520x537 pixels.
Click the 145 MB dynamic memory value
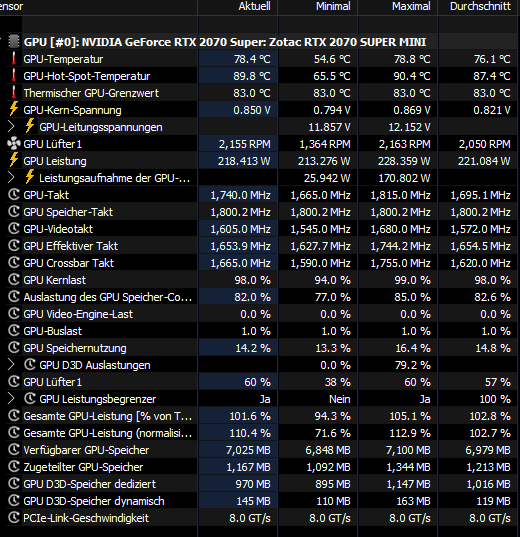click(253, 501)
